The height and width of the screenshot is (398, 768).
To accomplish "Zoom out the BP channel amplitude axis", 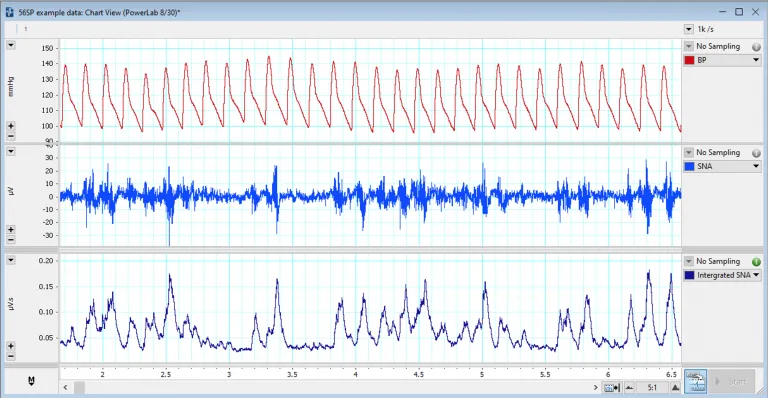I will 11,136.
